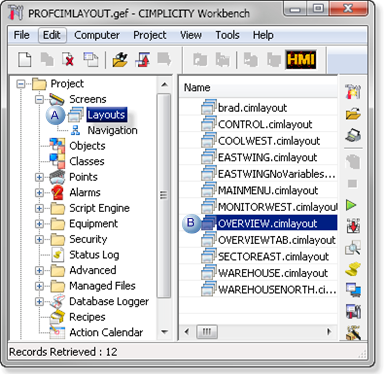Select MAINMENU.cimlayout in the list
The width and height of the screenshot is (385, 375).
(x=259, y=190)
